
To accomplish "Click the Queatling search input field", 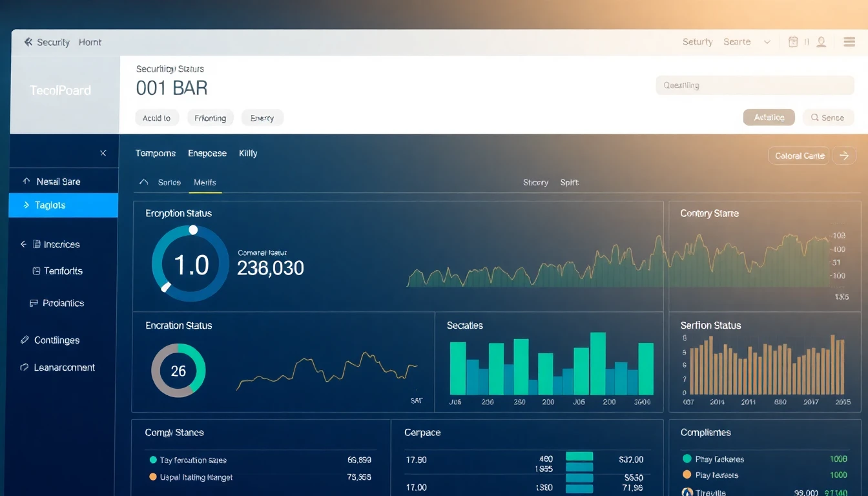I will click(x=754, y=85).
